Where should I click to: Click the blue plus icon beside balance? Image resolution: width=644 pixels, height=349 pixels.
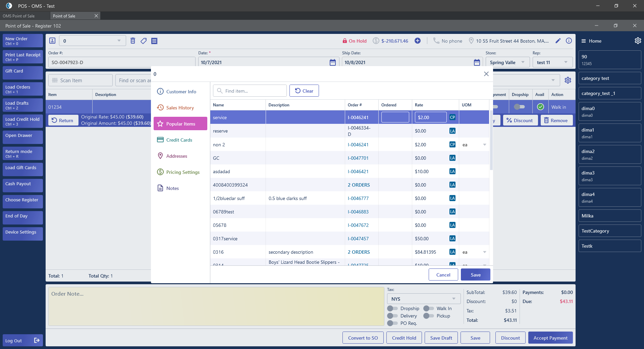pos(418,41)
